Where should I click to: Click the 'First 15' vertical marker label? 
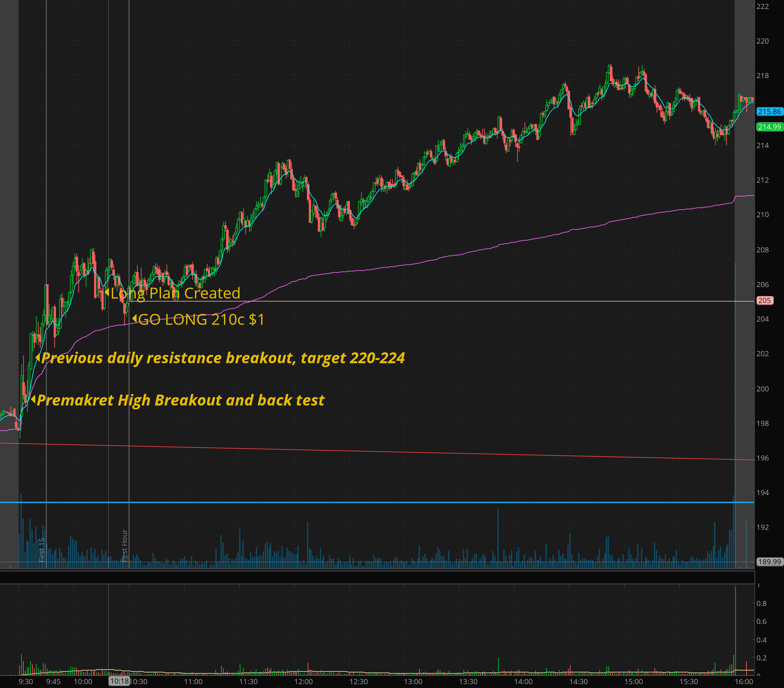coord(42,550)
